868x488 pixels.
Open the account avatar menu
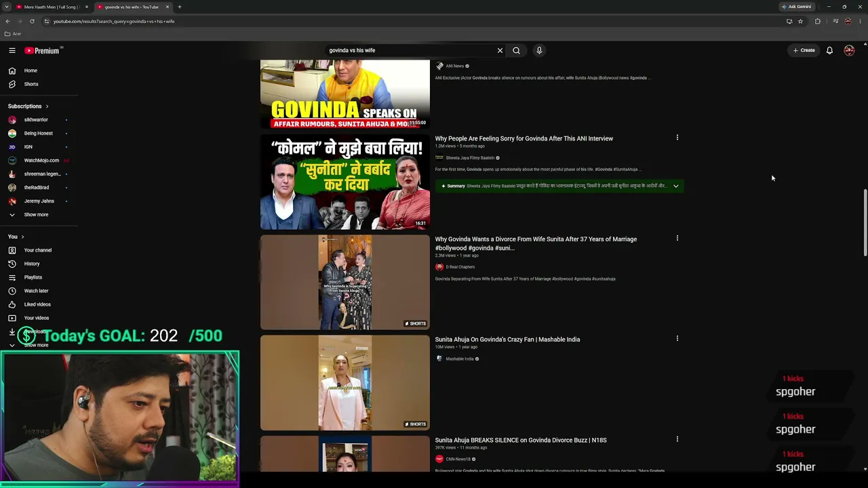[849, 50]
